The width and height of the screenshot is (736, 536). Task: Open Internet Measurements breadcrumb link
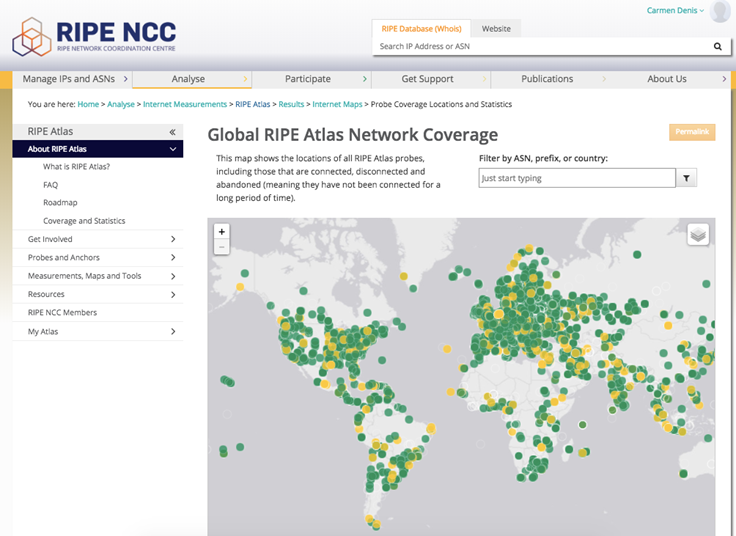(x=185, y=104)
